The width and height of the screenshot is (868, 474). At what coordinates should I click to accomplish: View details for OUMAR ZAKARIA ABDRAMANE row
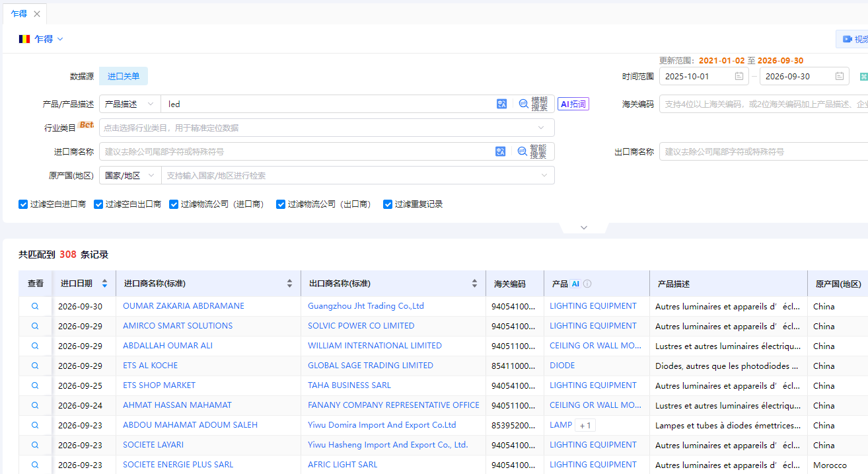35,306
